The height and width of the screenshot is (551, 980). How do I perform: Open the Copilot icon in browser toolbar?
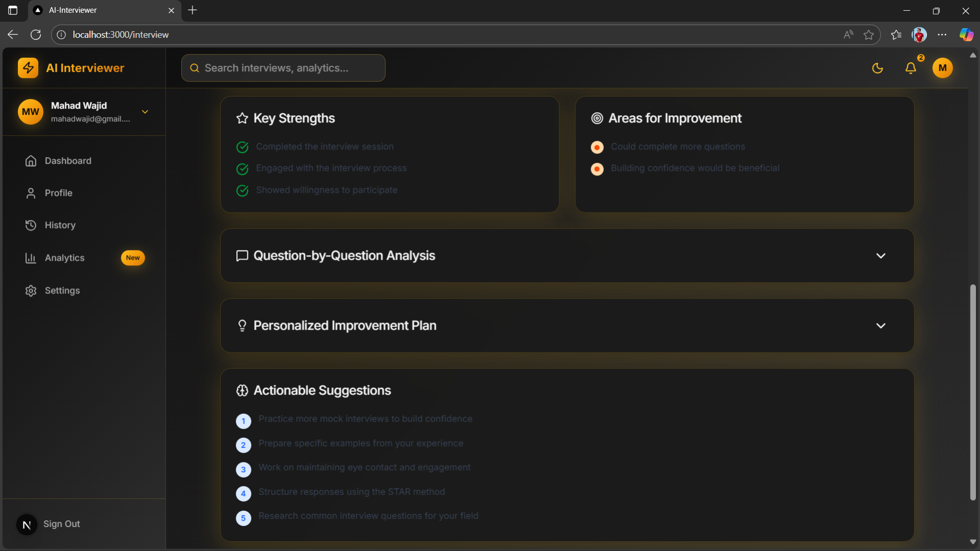[966, 35]
